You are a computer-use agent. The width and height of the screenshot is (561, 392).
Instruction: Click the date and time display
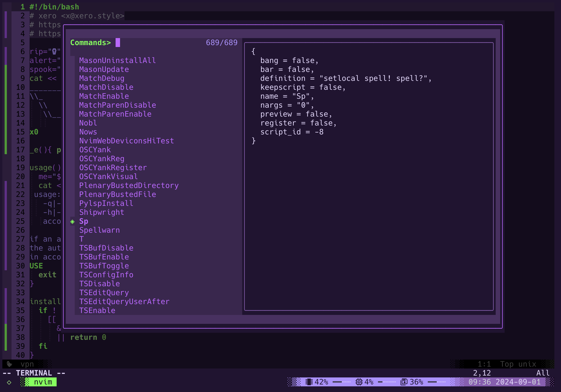[x=504, y=382]
